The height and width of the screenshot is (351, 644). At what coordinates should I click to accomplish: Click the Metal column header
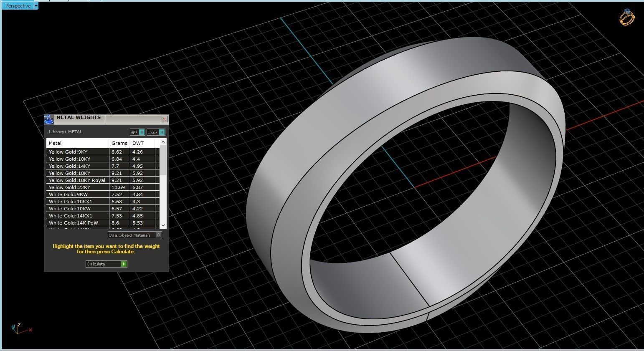point(78,143)
